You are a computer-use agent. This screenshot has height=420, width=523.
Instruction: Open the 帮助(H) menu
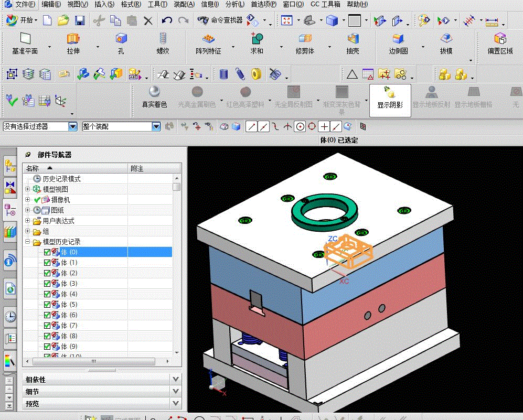point(357,4)
